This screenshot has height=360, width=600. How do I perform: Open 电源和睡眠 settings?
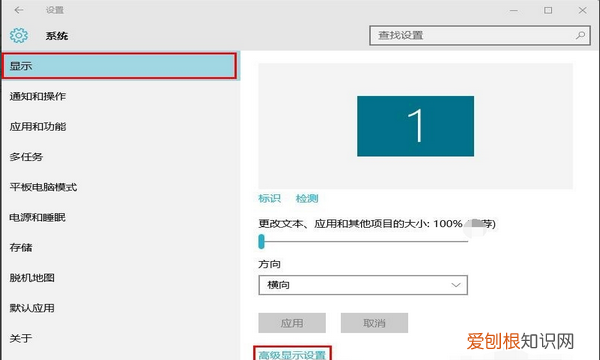click(38, 217)
